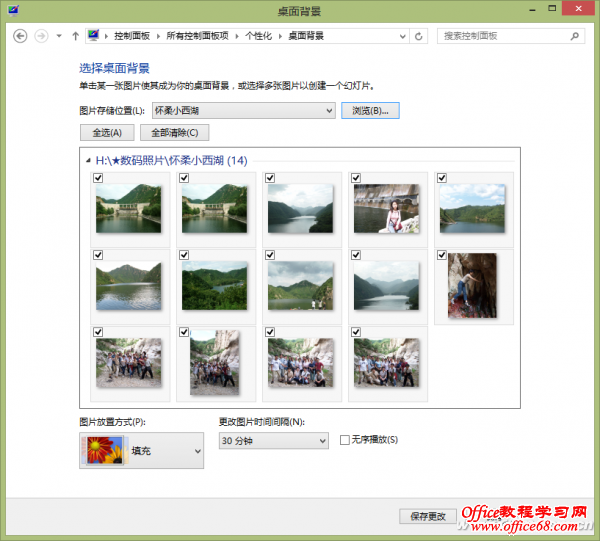Click 所有控制面板项 in the breadcrumb
600x541 pixels.
click(197, 36)
